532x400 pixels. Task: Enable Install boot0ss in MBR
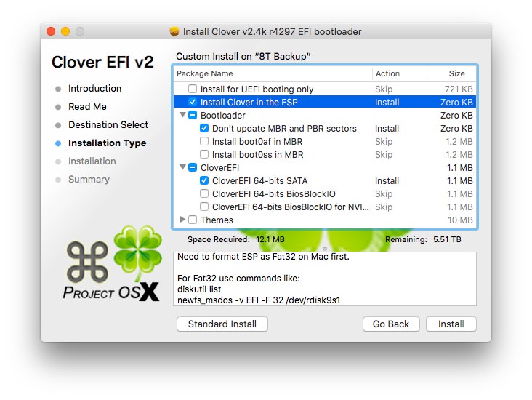pyautogui.click(x=204, y=154)
